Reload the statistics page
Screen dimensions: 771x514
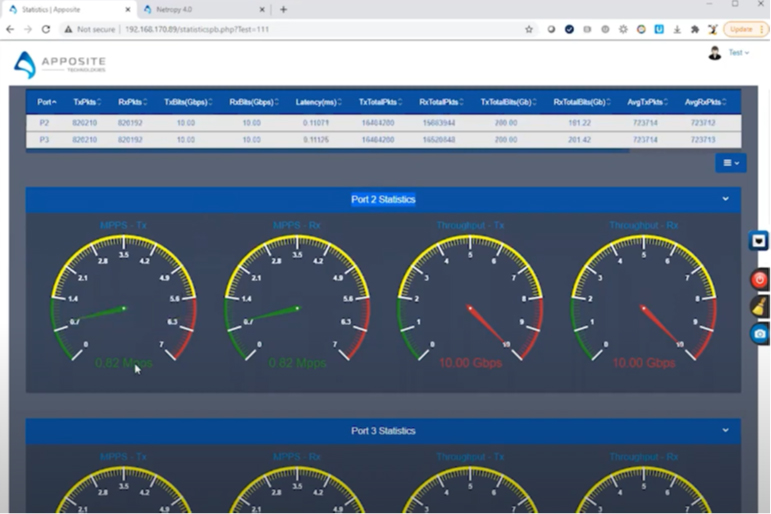[46, 30]
